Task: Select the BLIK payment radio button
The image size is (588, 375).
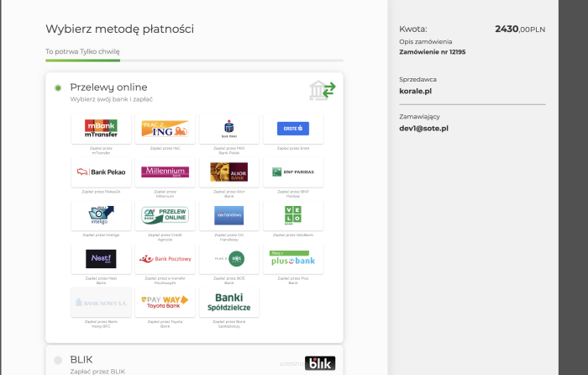Action: point(58,361)
